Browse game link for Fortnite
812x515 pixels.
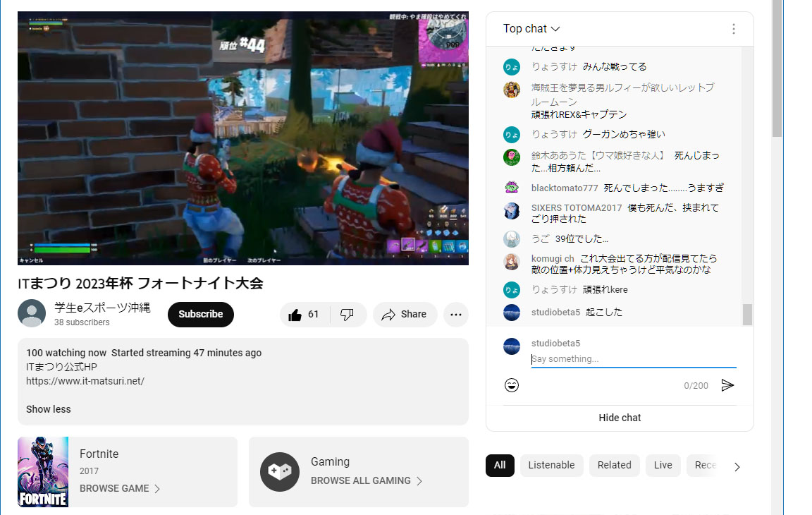120,489
